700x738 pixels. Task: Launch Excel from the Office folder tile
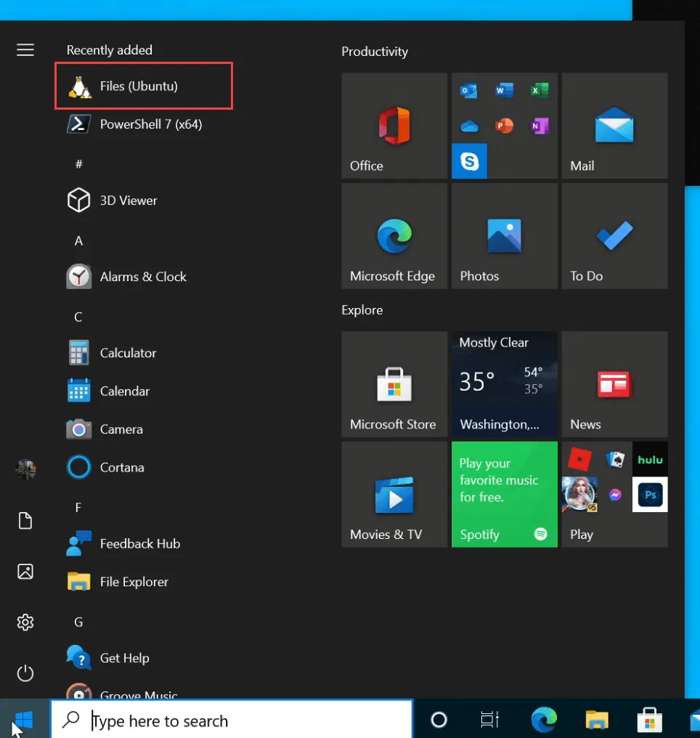[540, 90]
